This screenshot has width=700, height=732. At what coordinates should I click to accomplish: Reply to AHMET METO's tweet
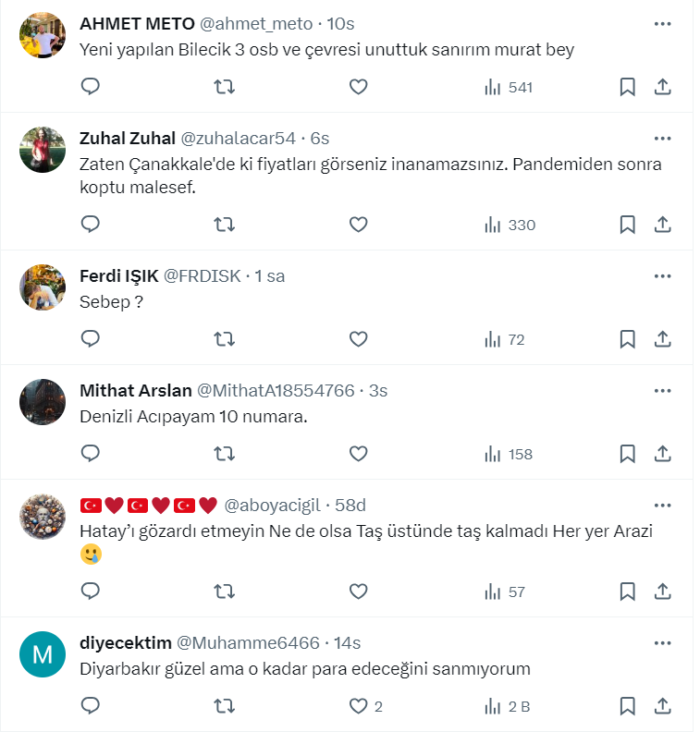[91, 87]
